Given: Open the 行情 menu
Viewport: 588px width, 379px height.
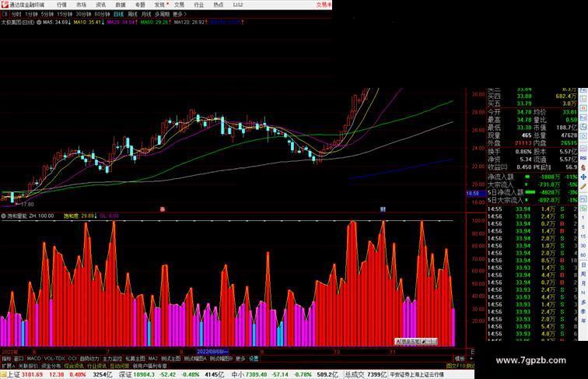Looking at the screenshot, I should click(x=61, y=5).
